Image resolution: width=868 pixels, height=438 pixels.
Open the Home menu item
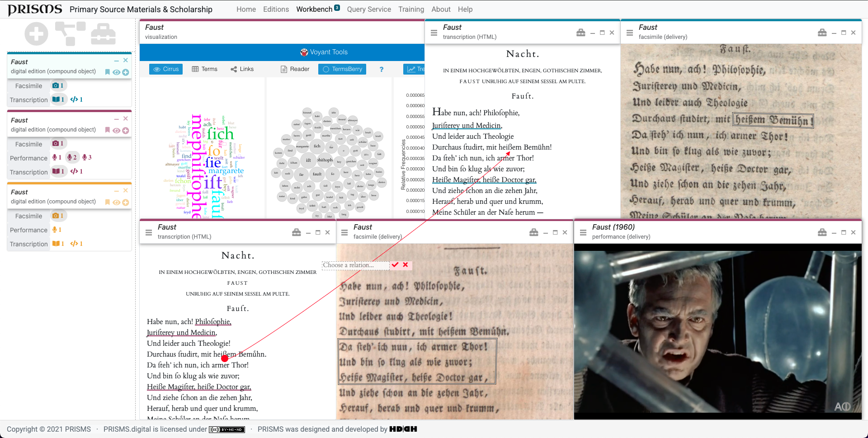tap(246, 9)
